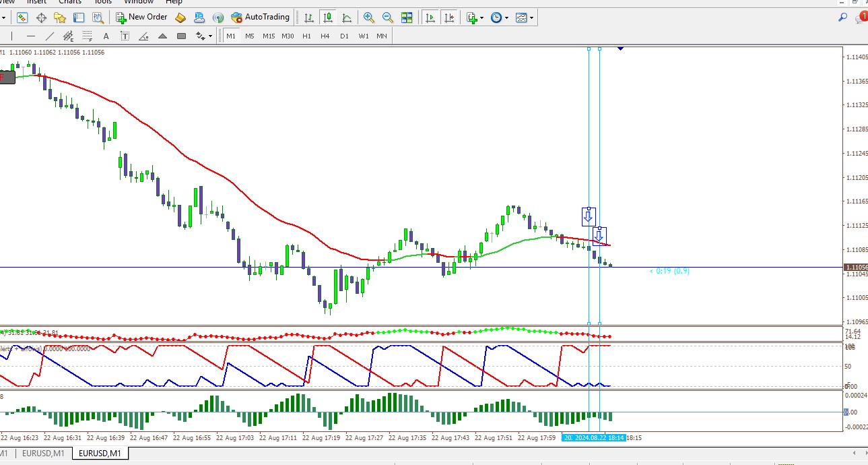This screenshot has height=465, width=868.
Task: Launch MetaEditor with the gold book icon
Action: click(x=180, y=18)
